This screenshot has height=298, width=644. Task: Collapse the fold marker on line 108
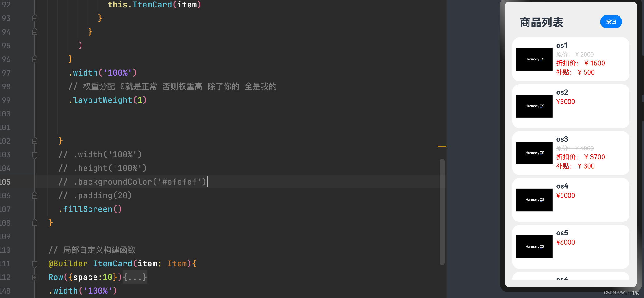[x=35, y=223]
